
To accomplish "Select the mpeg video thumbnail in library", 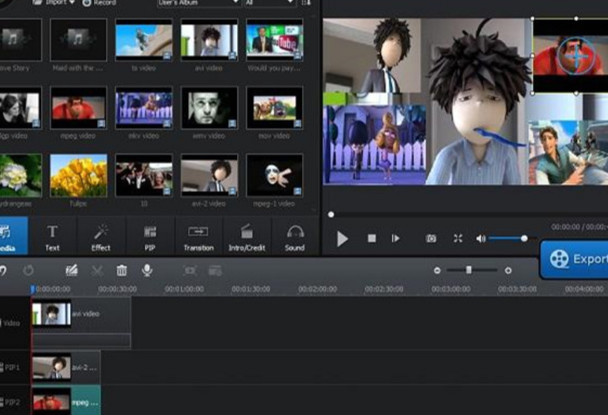I will tap(78, 108).
